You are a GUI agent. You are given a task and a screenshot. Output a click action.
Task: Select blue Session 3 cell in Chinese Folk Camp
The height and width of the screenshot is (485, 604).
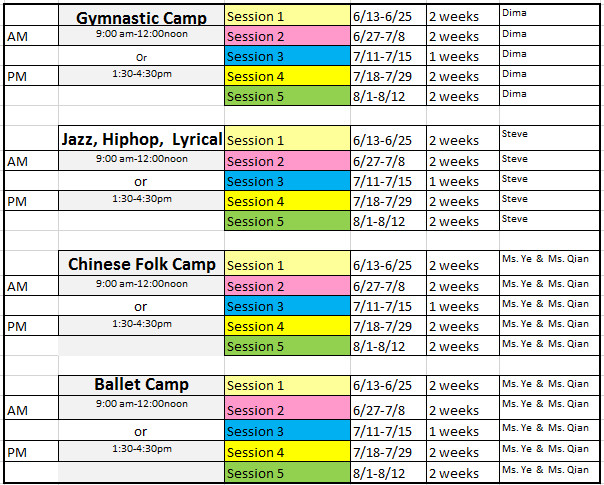click(x=287, y=306)
